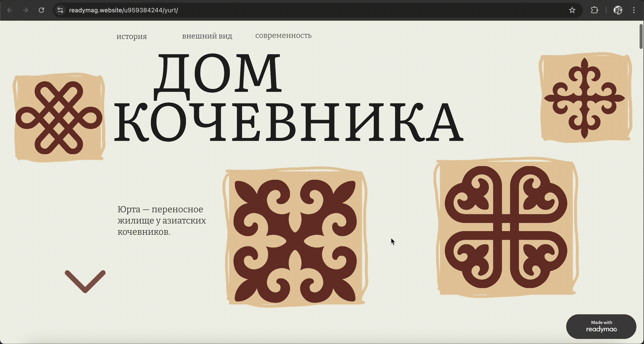
Task: Reload the page with refresh icon
Action: click(x=42, y=10)
